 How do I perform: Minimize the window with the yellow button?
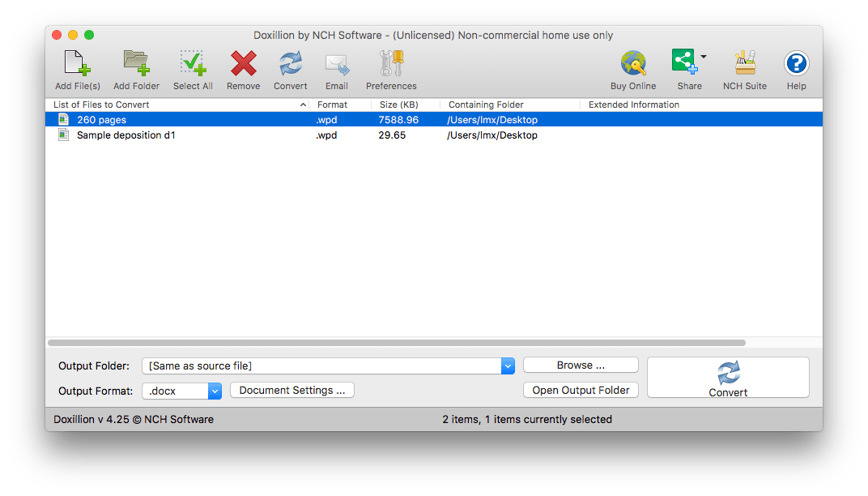[73, 35]
